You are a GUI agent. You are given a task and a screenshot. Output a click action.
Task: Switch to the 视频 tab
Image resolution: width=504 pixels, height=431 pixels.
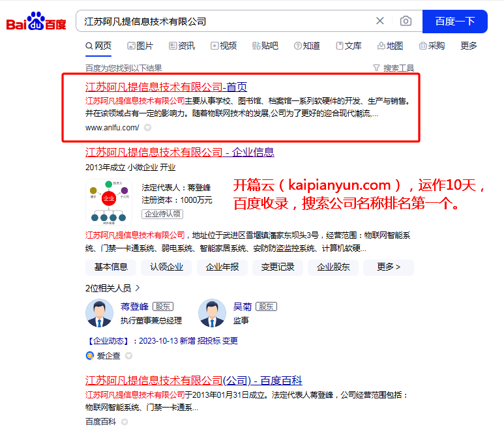pyautogui.click(x=224, y=46)
